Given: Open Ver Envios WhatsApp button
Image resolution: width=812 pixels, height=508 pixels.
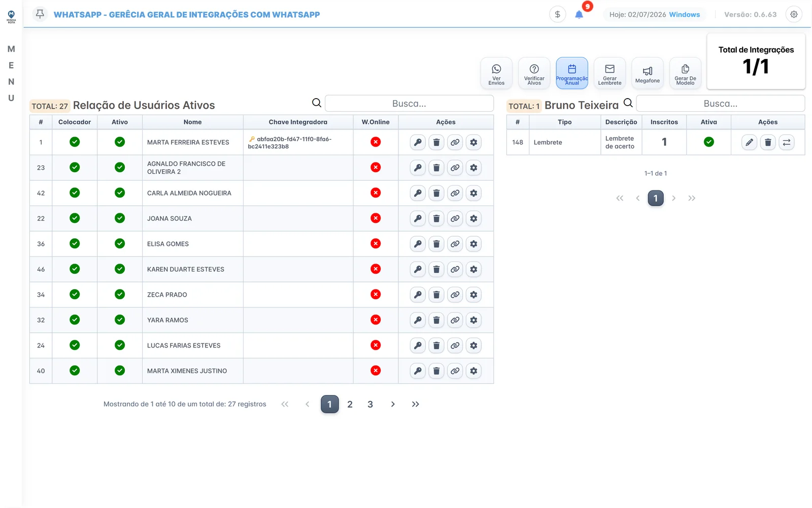Looking at the screenshot, I should point(496,74).
